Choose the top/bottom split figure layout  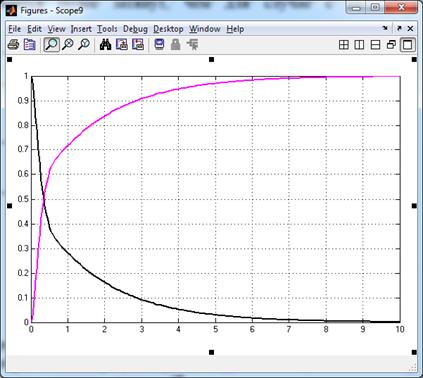coord(375,45)
